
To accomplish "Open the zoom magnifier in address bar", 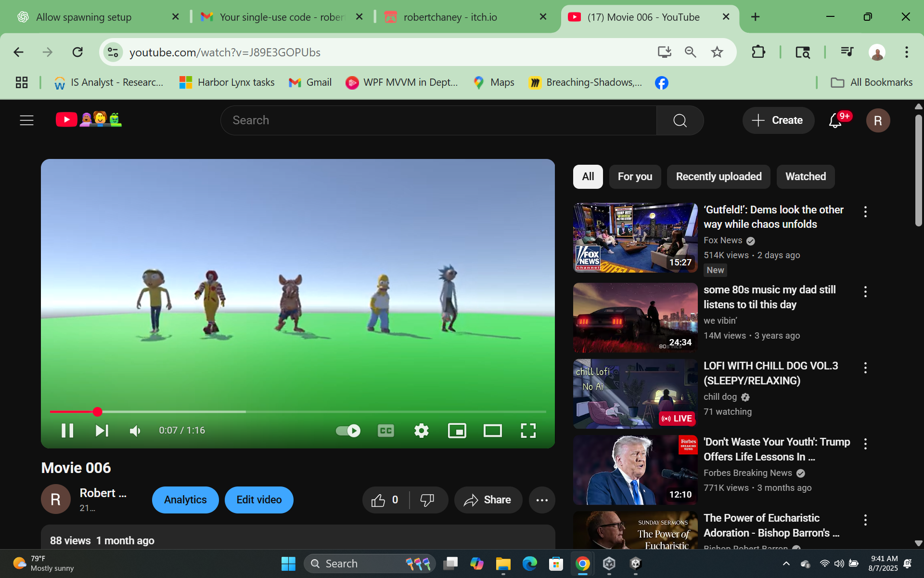I will [x=691, y=52].
